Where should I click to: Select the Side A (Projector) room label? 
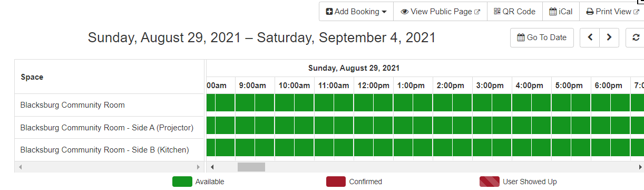[x=107, y=128]
